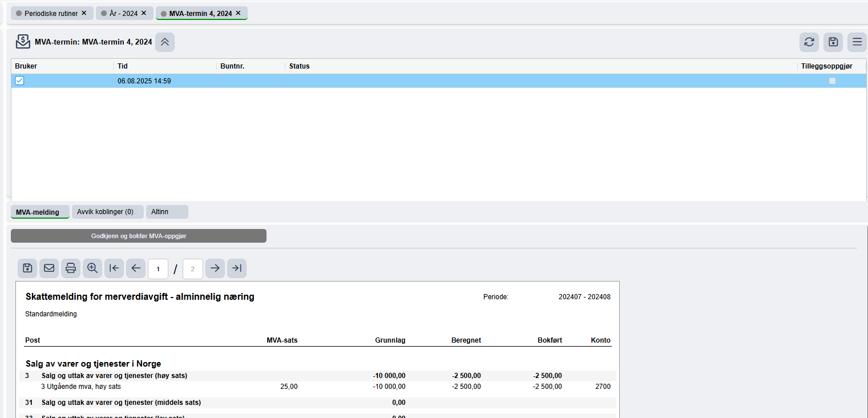
Task: Toggle the Bruker row checkbox
Action: click(19, 81)
